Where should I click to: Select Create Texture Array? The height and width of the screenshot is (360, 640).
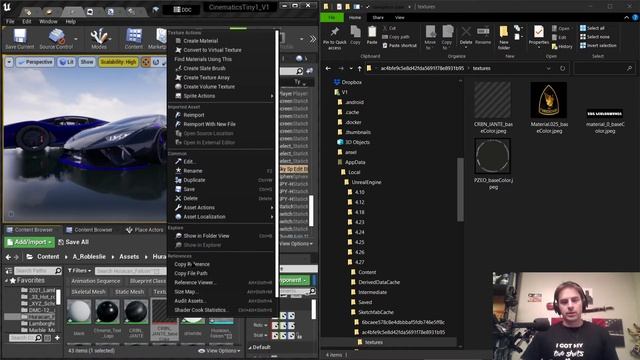(x=206, y=78)
